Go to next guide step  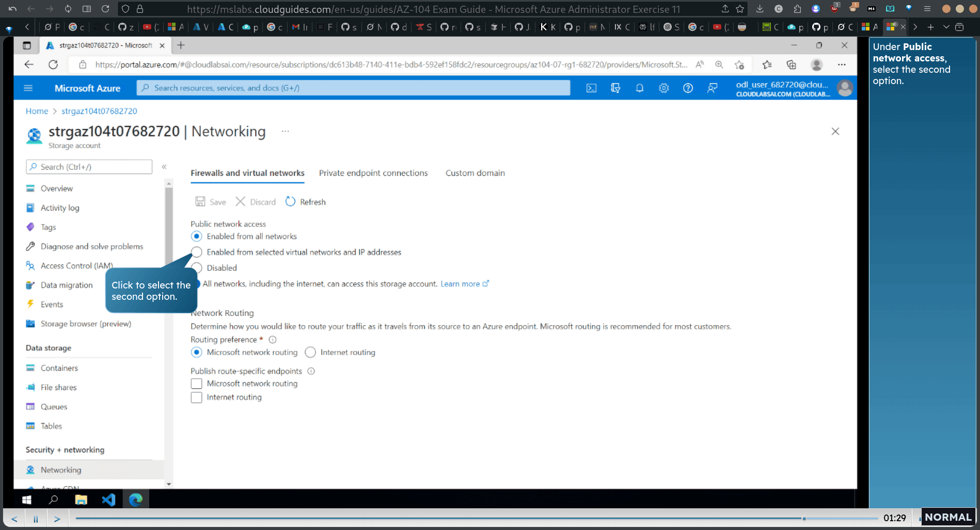click(57, 519)
